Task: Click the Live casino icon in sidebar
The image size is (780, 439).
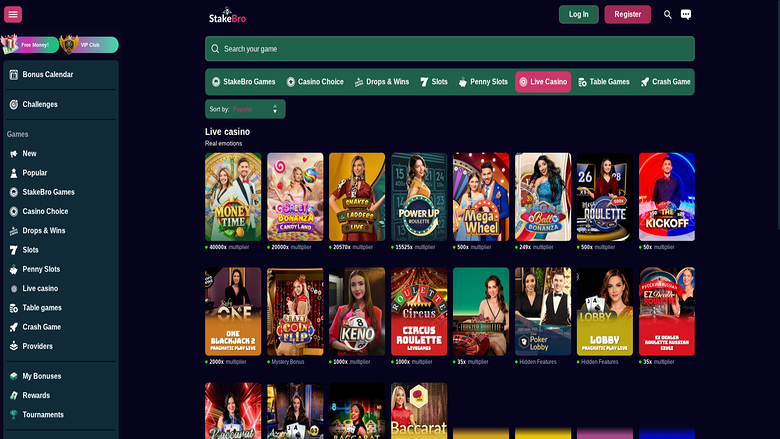Action: click(x=13, y=289)
